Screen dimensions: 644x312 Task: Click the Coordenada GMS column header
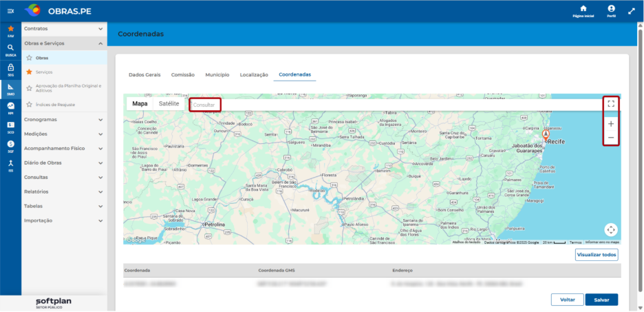coord(277,271)
